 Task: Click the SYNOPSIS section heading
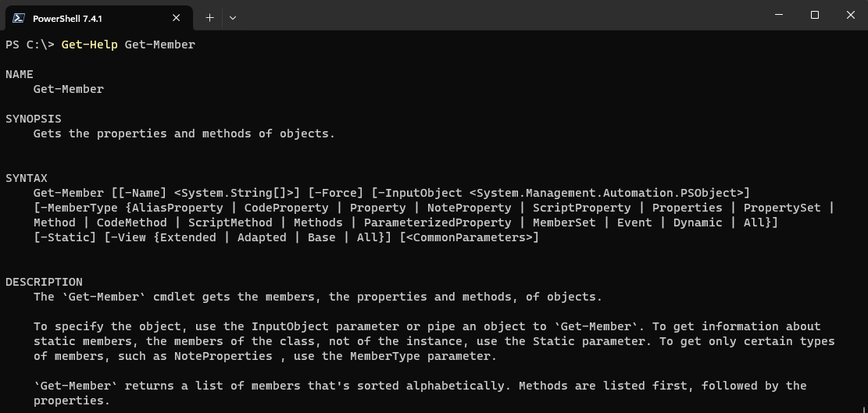[x=34, y=119]
